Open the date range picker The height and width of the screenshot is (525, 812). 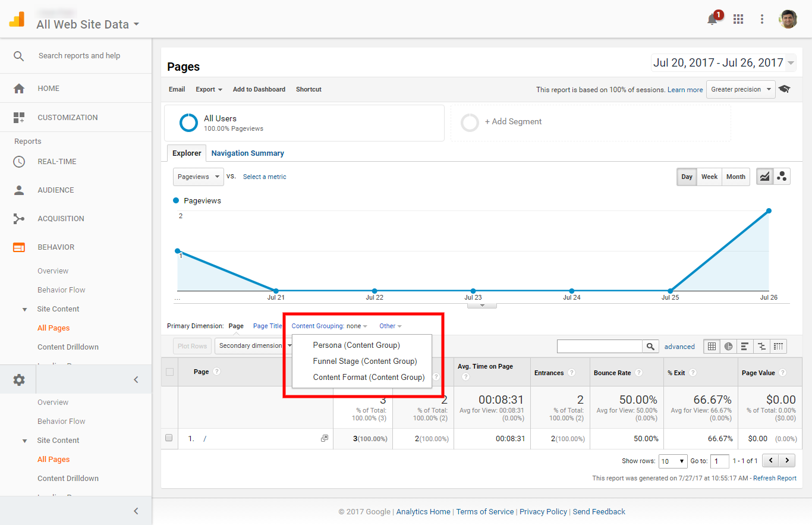[x=723, y=62]
